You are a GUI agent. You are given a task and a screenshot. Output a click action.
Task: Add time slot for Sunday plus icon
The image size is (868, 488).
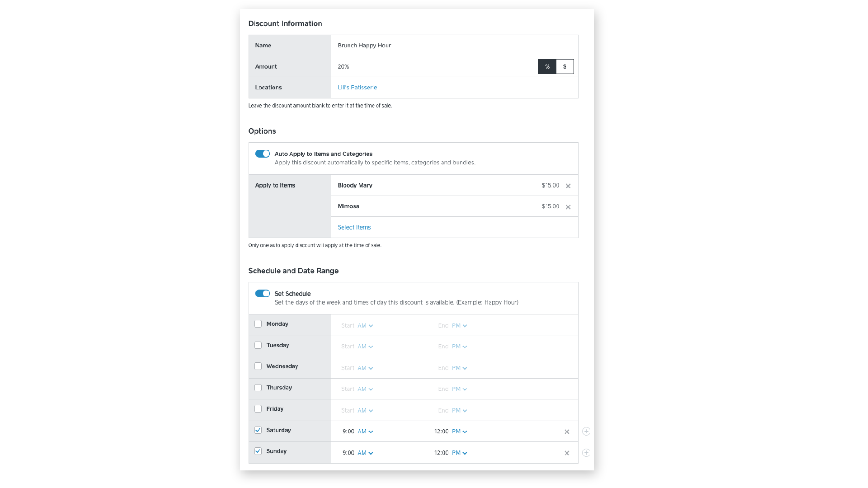[586, 453]
